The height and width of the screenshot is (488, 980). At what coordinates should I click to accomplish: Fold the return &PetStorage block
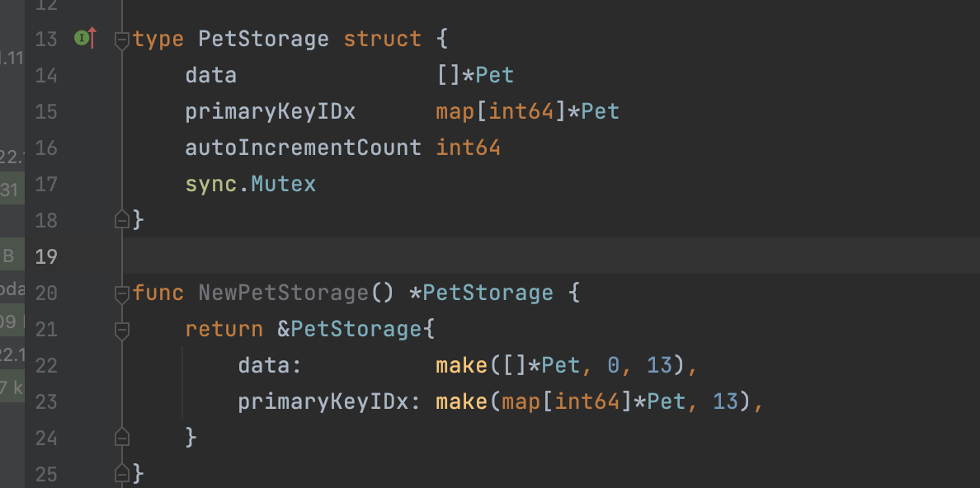pyautogui.click(x=122, y=329)
